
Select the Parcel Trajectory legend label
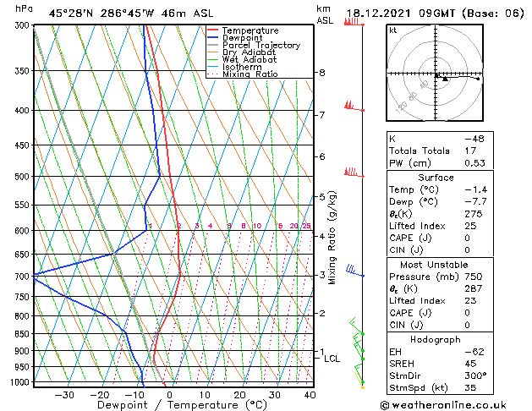[261, 45]
